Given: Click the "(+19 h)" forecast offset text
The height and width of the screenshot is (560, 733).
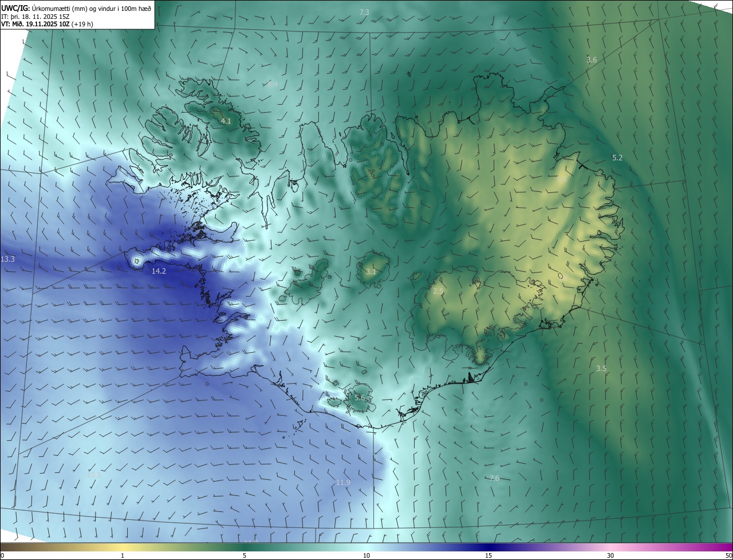Looking at the screenshot, I should point(82,24).
